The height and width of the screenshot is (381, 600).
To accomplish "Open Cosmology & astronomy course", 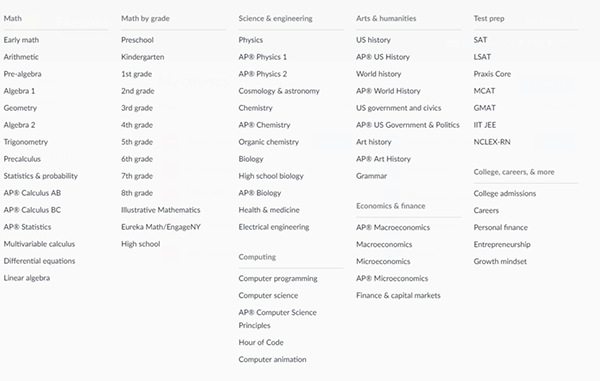I will [279, 91].
